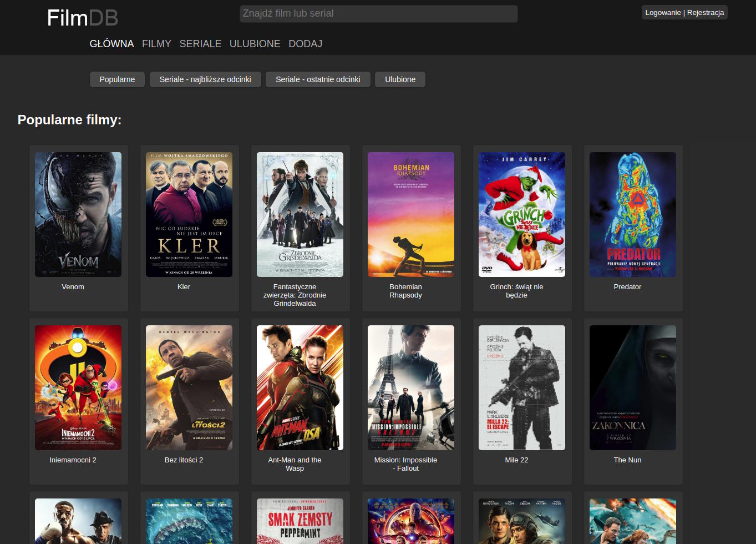Click 'Grinch: świąt nie będzie' title text
The width and height of the screenshot is (756, 544).
click(516, 291)
